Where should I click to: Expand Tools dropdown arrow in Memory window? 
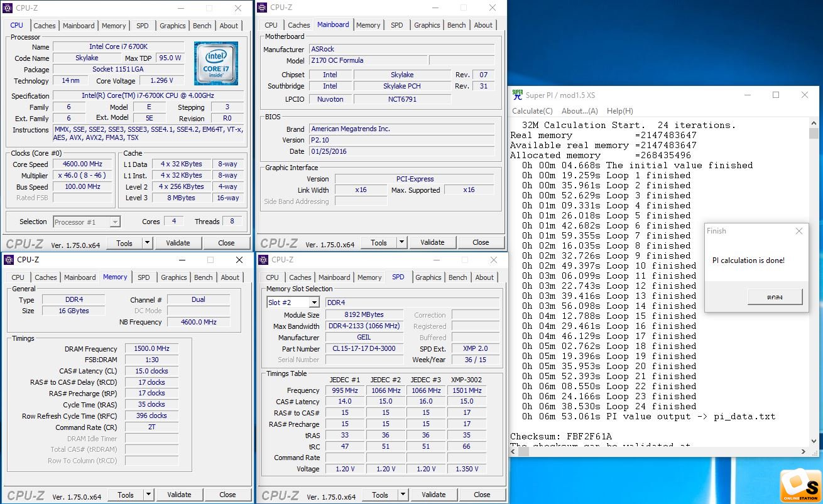point(148,495)
